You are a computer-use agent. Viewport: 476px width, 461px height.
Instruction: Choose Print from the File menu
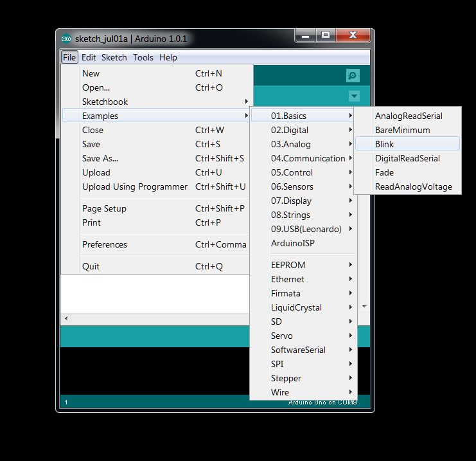(x=156, y=222)
